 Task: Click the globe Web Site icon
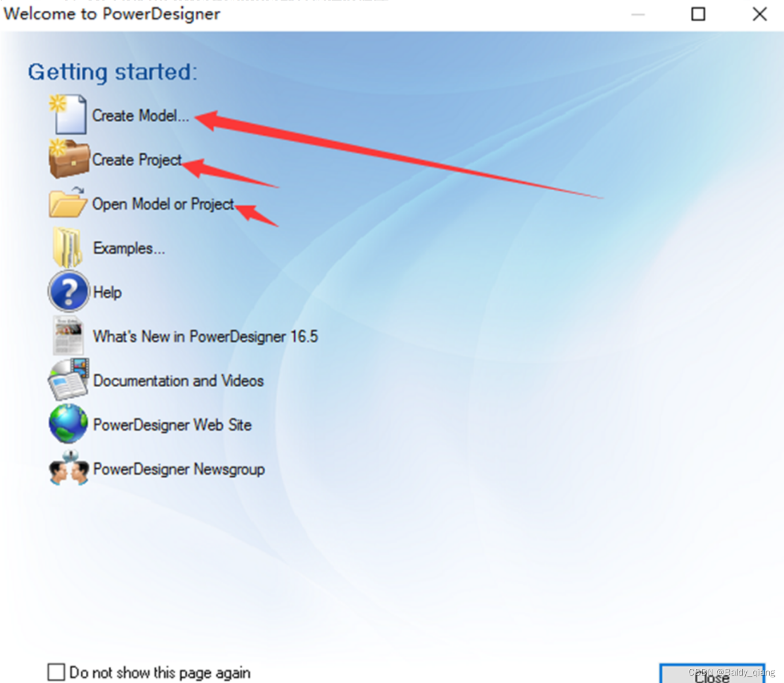[69, 424]
